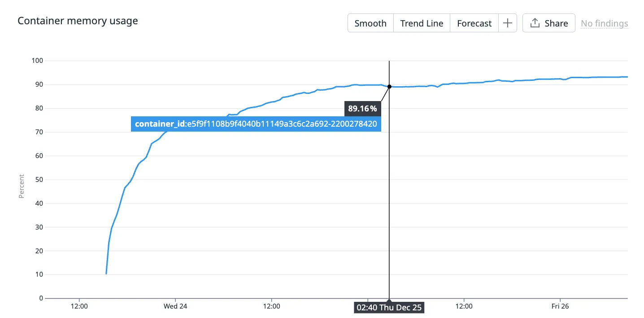Image resolution: width=644 pixels, height=318 pixels.
Task: Click the 02:40 Thu Dec 25 time marker
Action: (x=389, y=307)
